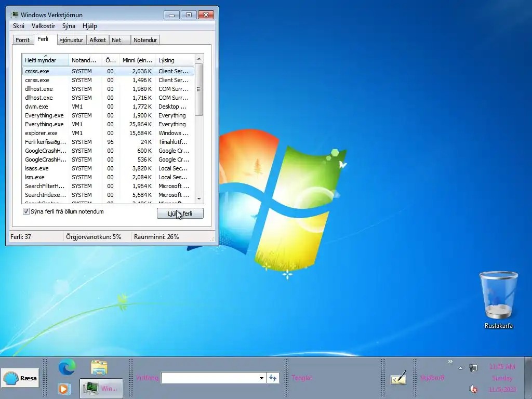The height and width of the screenshot is (399, 532).
Task: Select the SearchFilterH... process row
Action: coord(108,186)
